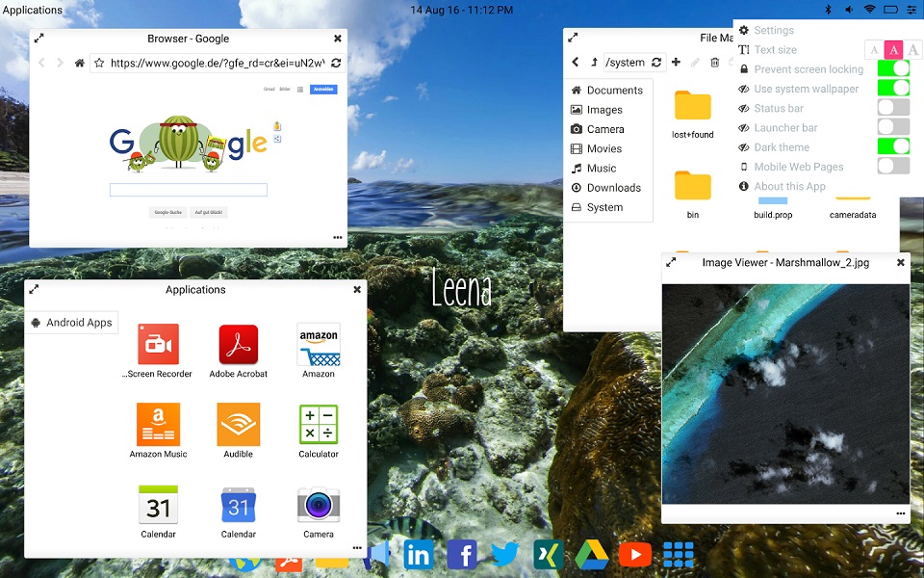Viewport: 924px width, 578px height.
Task: Open YouTube from the dock
Action: pyautogui.click(x=635, y=555)
